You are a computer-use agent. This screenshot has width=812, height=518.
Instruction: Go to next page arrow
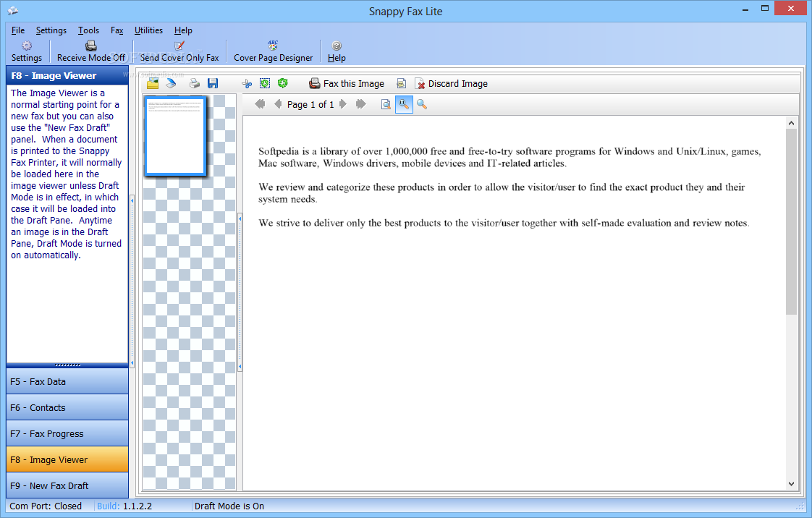pos(343,104)
